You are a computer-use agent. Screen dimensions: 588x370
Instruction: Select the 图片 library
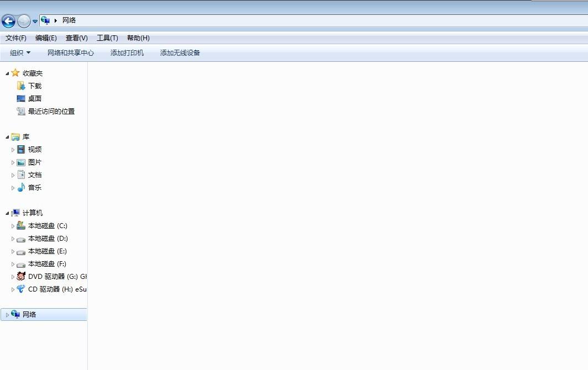(x=35, y=162)
